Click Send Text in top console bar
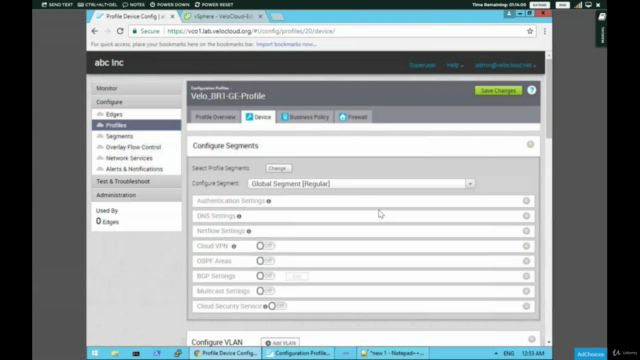 pos(57,4)
